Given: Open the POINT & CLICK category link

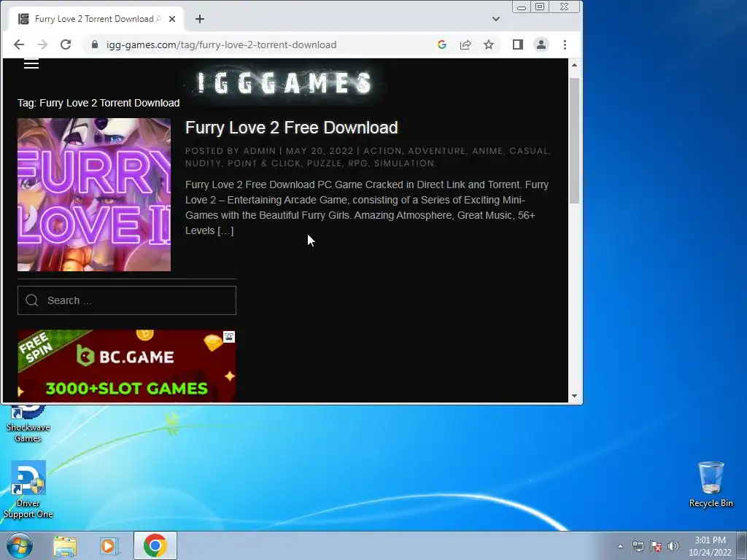Looking at the screenshot, I should (264, 163).
